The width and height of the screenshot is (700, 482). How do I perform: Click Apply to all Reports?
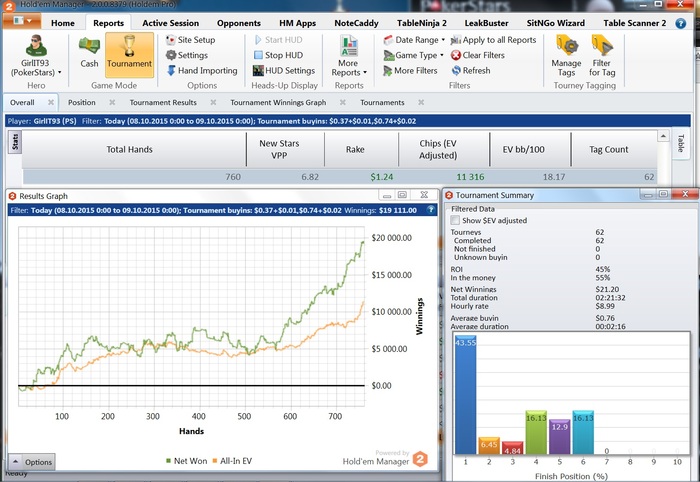pyautogui.click(x=493, y=40)
